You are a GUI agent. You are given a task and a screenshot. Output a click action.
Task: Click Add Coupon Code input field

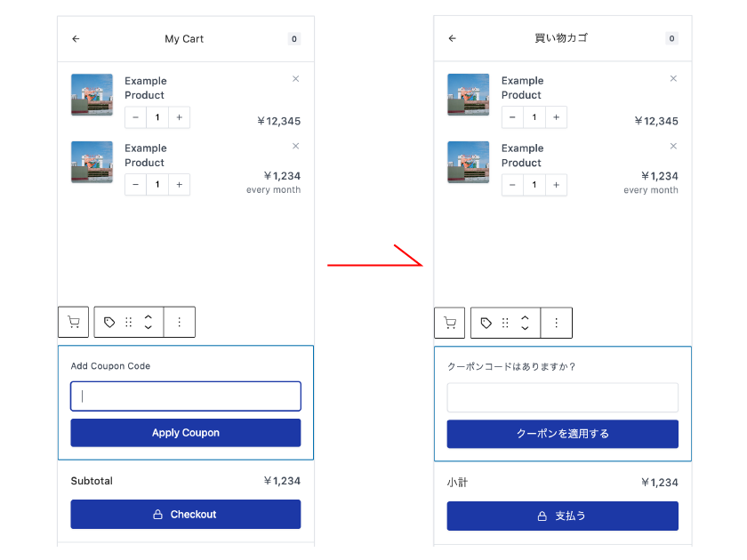186,396
